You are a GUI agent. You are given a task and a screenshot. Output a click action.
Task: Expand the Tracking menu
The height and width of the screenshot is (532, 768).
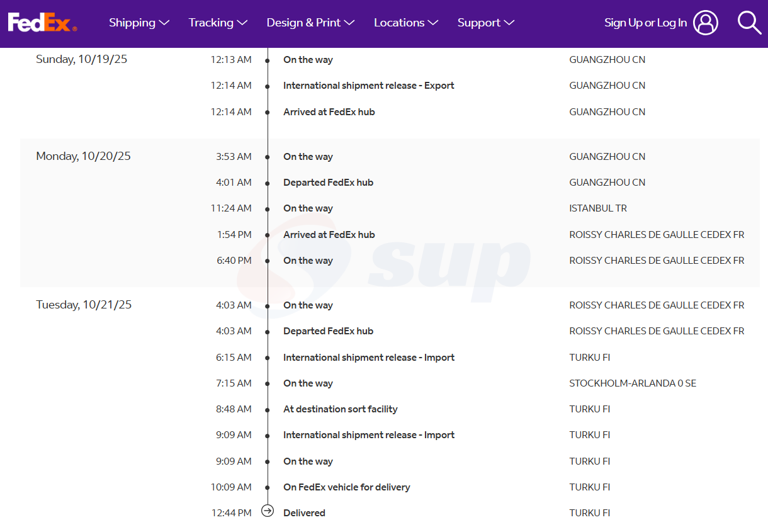[218, 23]
